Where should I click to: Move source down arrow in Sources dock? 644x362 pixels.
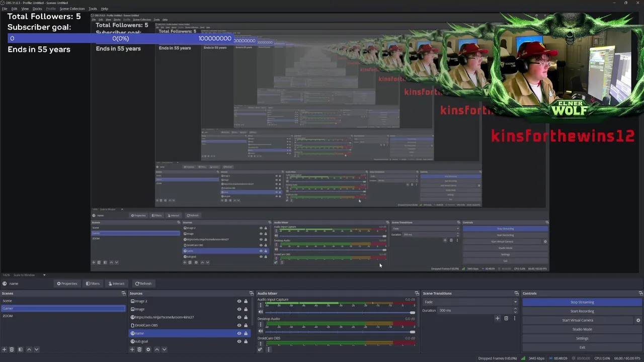tap(164, 349)
